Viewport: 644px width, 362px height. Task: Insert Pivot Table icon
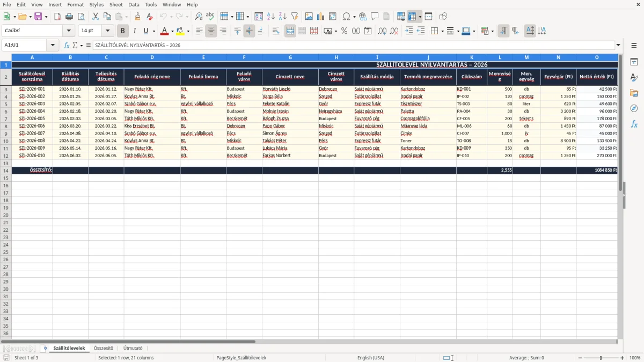tap(333, 17)
